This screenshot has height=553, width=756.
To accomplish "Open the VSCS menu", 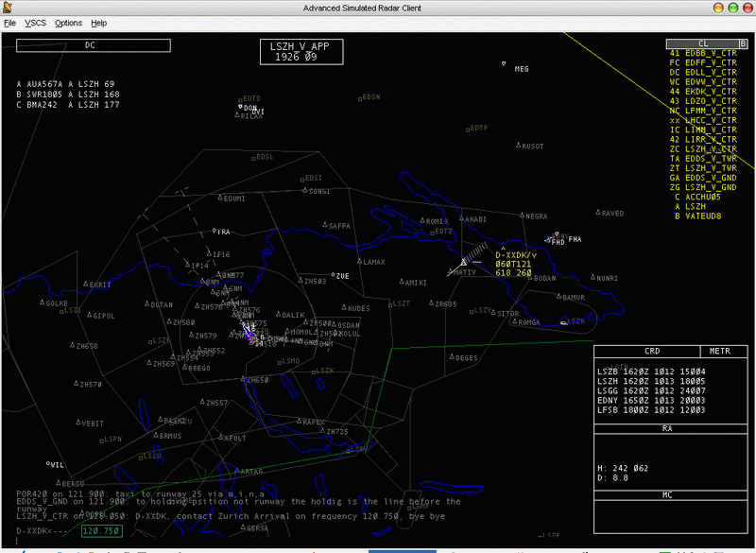I will [35, 22].
